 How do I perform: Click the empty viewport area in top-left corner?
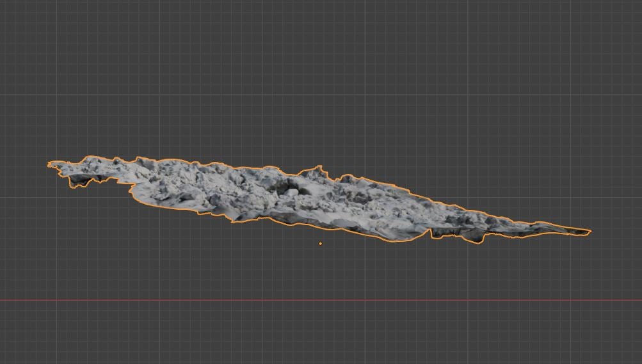[32, 26]
